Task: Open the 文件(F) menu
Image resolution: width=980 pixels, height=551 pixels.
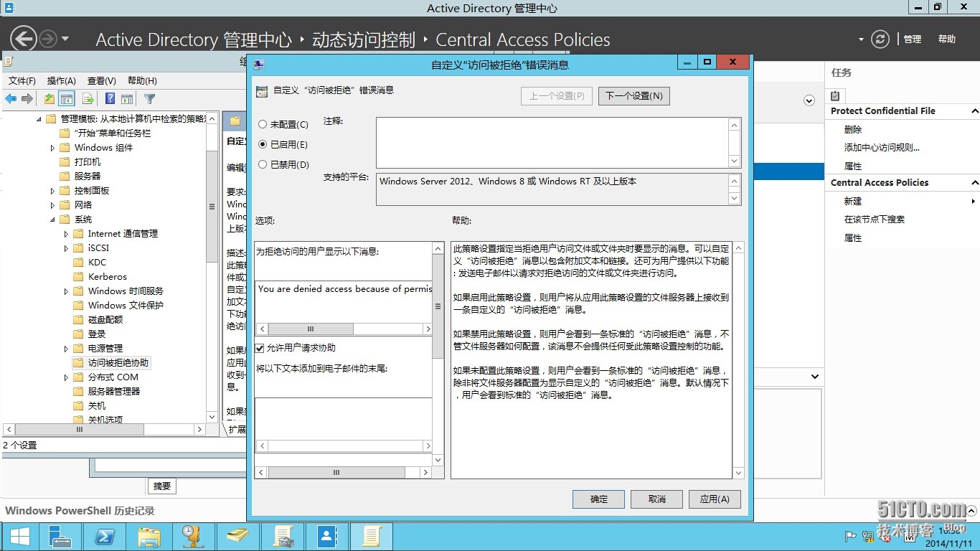Action: [x=22, y=81]
